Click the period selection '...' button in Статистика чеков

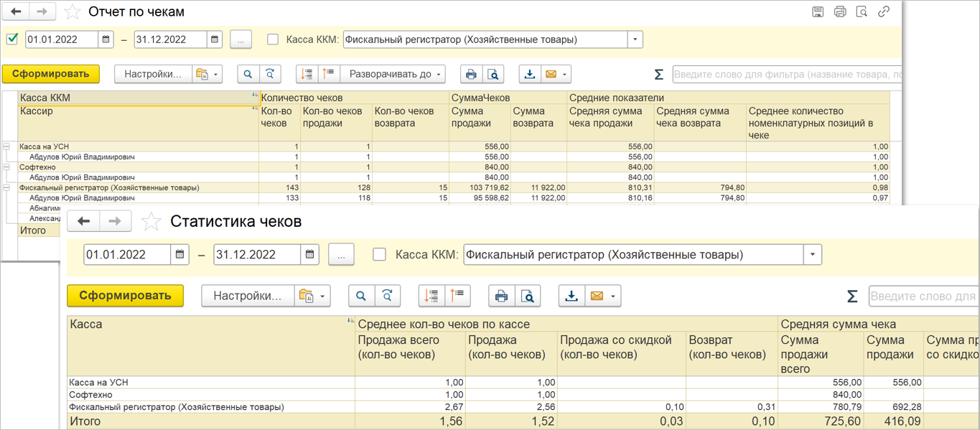[x=341, y=254]
